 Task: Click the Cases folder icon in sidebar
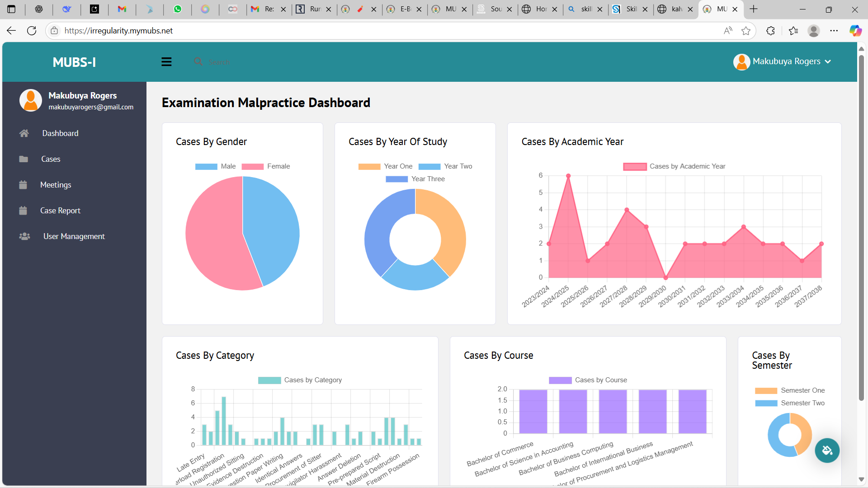pyautogui.click(x=24, y=159)
